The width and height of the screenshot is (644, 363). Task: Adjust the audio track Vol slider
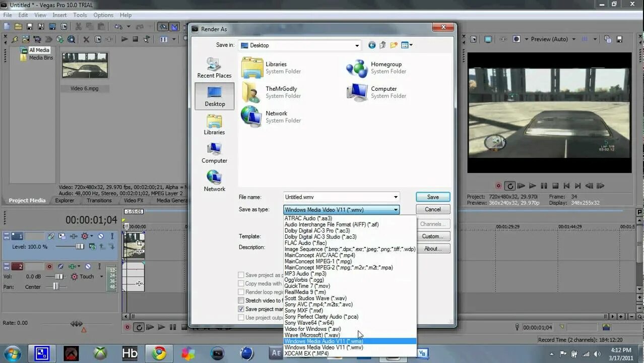click(59, 277)
